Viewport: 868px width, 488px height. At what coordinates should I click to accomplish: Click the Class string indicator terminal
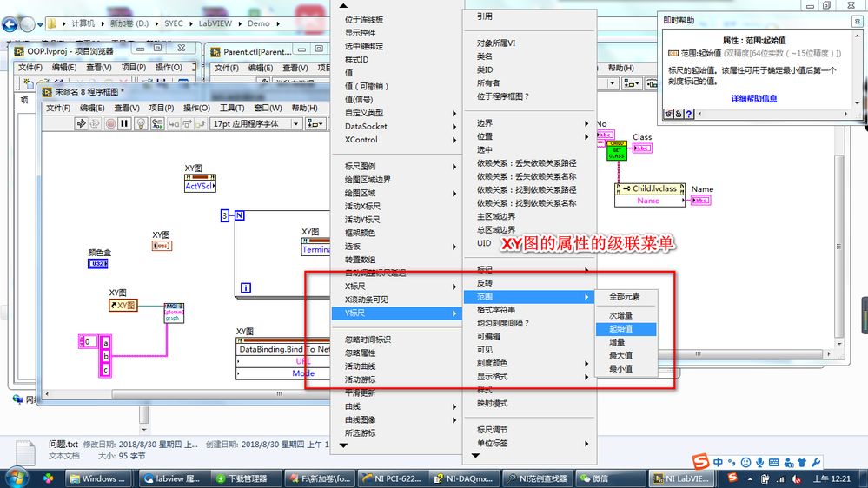642,148
